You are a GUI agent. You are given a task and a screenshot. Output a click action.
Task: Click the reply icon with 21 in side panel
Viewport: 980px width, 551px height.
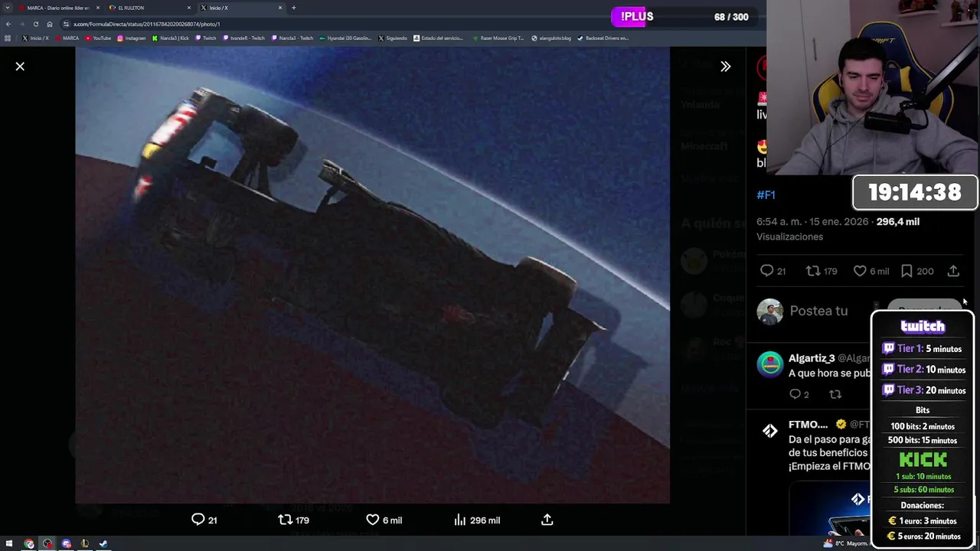pyautogui.click(x=773, y=271)
